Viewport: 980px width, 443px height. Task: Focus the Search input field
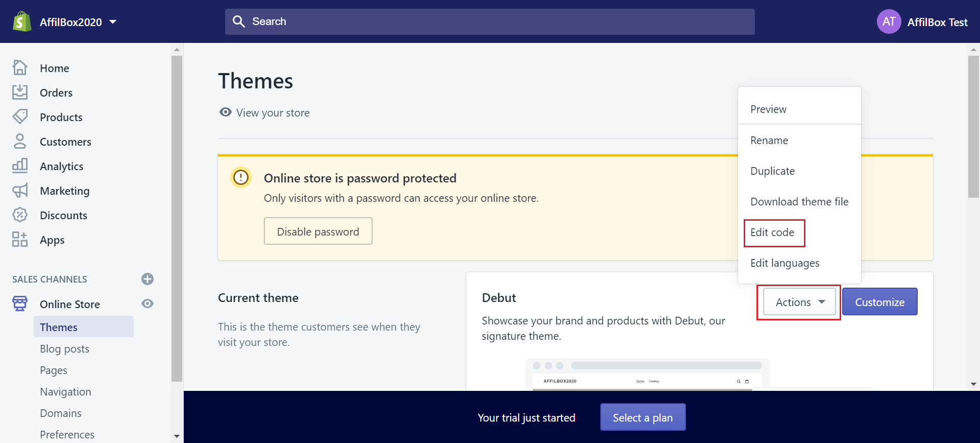point(490,21)
